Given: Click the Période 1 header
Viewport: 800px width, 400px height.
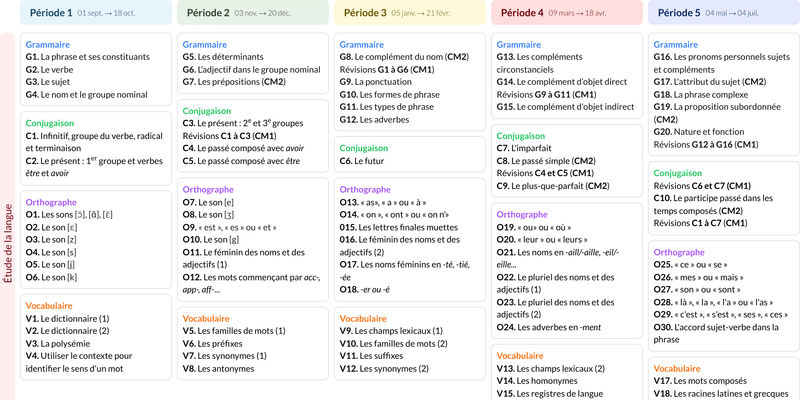Looking at the screenshot, I should (96, 12).
